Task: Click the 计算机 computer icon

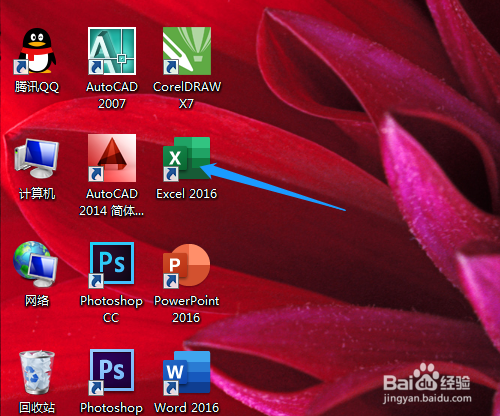Action: click(x=37, y=158)
